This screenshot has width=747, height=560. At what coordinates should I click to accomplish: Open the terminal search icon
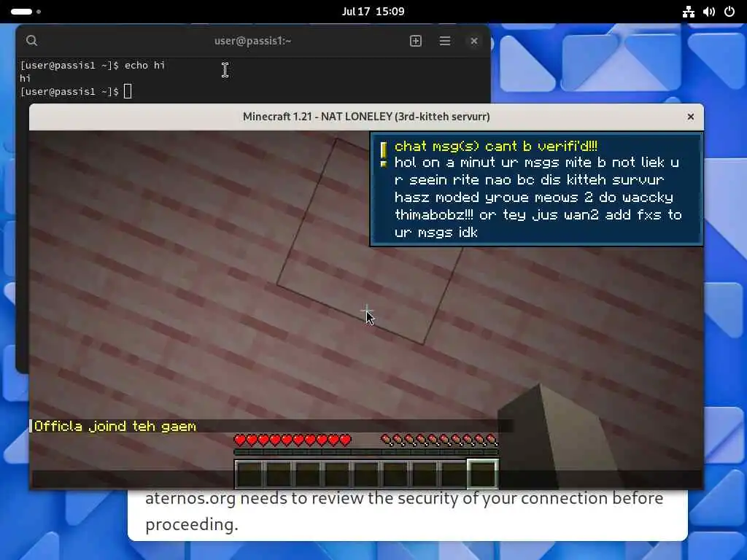[31, 41]
